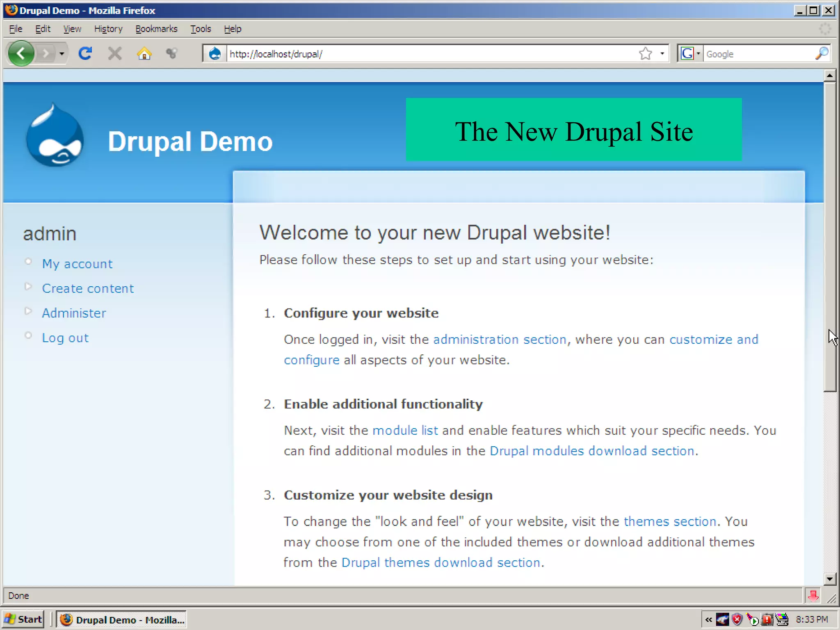The height and width of the screenshot is (630, 840).
Task: Click the Configure your website heading
Action: [x=361, y=313]
